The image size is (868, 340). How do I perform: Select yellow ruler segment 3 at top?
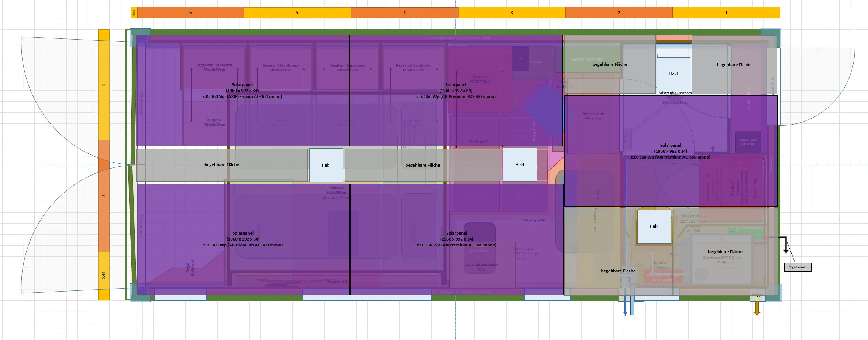512,13
